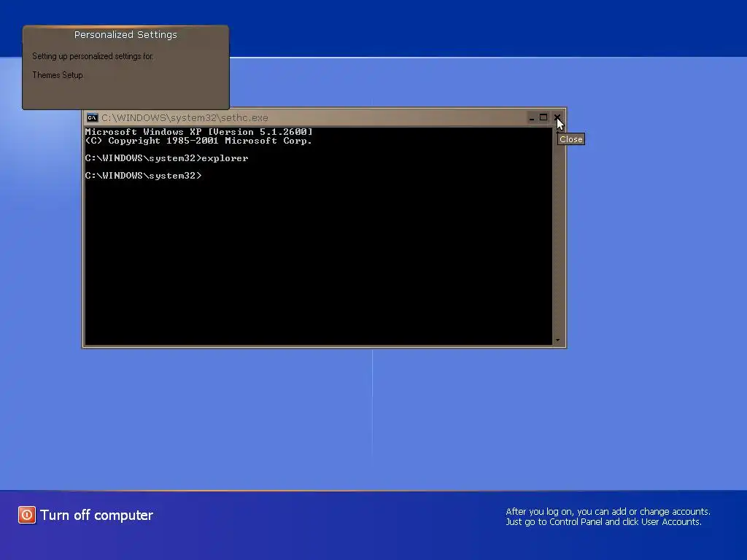The image size is (747, 560).
Task: Click the empty C:\WINDOWS\system32> prompt line
Action: tap(144, 176)
